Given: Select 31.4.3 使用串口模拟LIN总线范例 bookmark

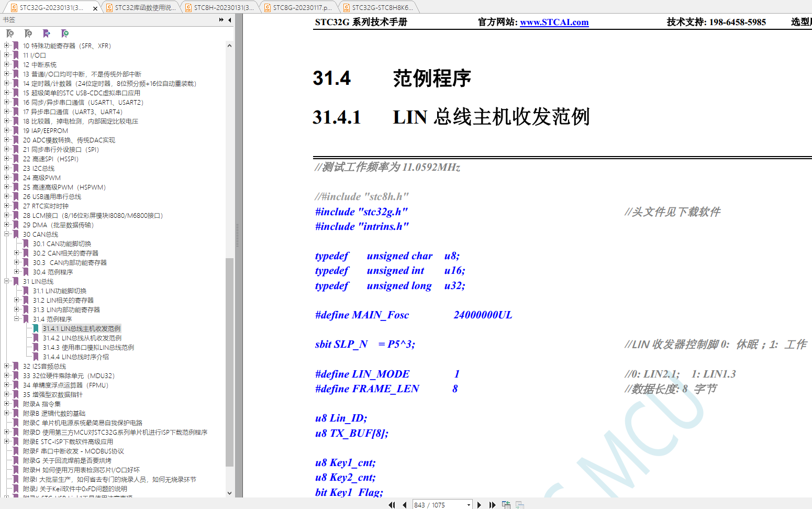Looking at the screenshot, I should pyautogui.click(x=88, y=347).
